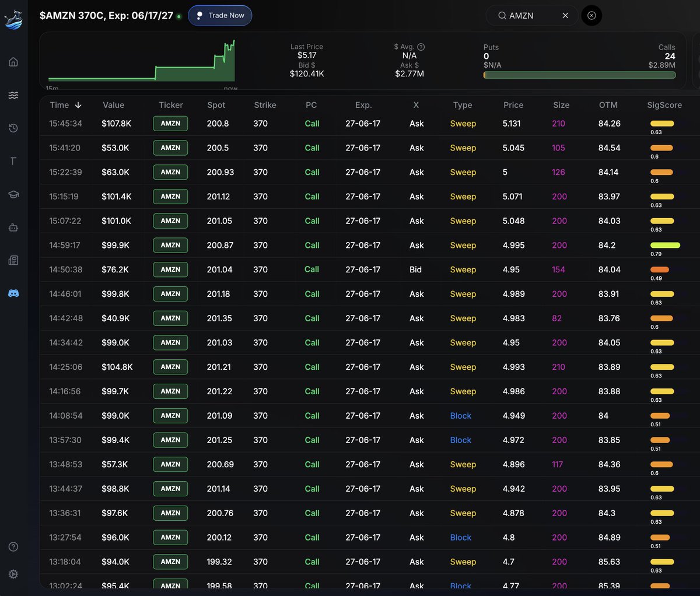
Task: Click the whale logo icon
Action: [13, 20]
